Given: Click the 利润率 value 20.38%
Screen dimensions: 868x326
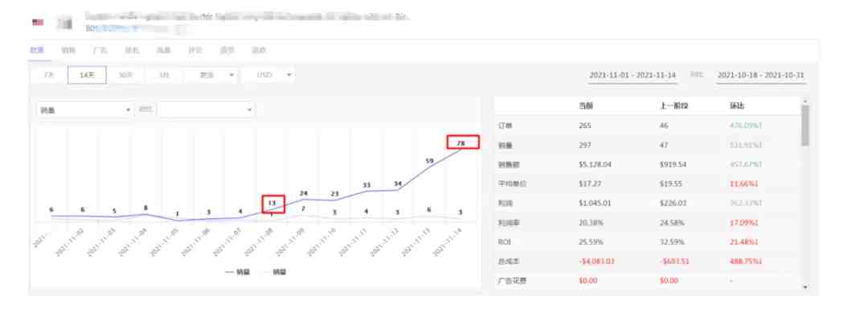Looking at the screenshot, I should tap(590, 223).
